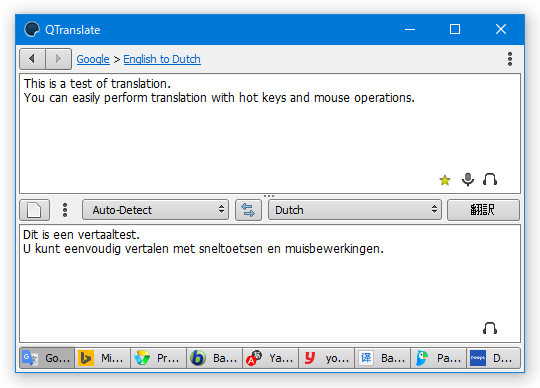Viewport: 540px width, 388px height.
Task: Select the DeepL service tab
Action: pos(493,358)
